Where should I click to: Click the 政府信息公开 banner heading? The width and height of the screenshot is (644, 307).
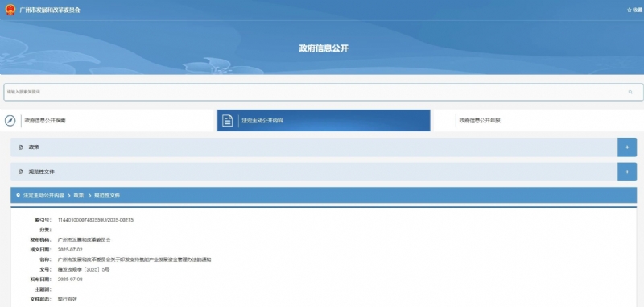(x=324, y=48)
